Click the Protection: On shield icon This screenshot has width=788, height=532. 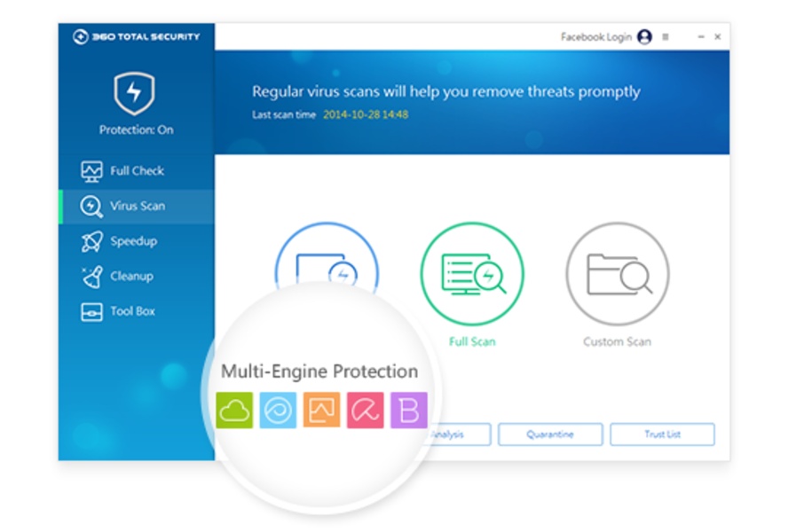134,93
